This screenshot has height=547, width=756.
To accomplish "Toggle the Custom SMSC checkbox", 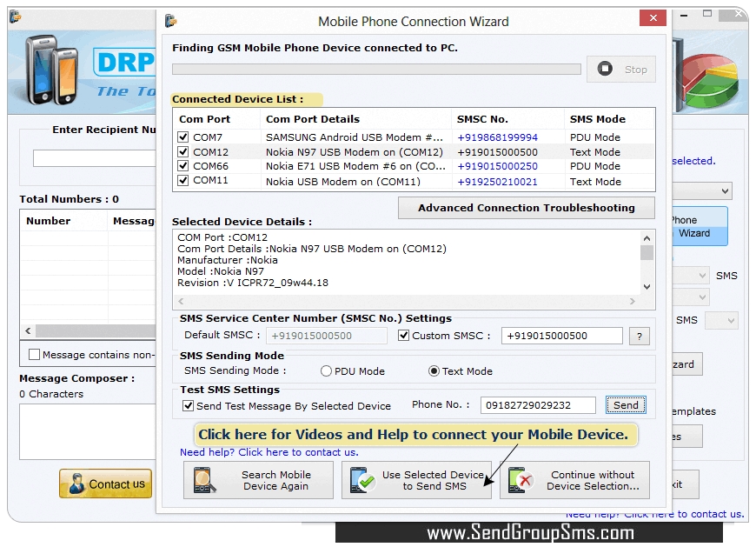I will [x=403, y=335].
